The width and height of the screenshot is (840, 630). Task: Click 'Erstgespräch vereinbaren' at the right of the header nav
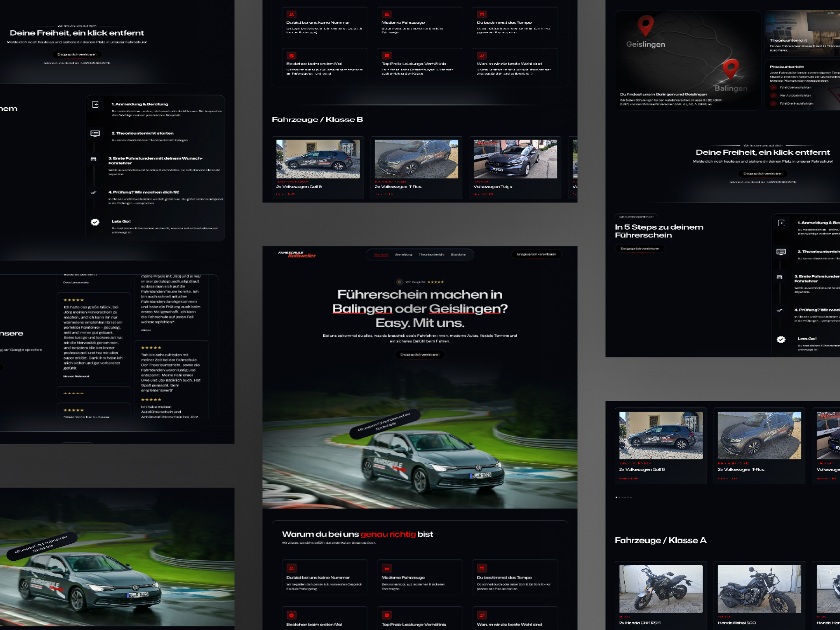[536, 254]
